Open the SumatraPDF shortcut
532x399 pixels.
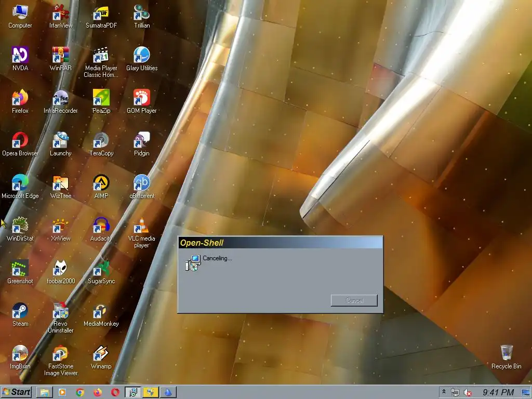[101, 17]
